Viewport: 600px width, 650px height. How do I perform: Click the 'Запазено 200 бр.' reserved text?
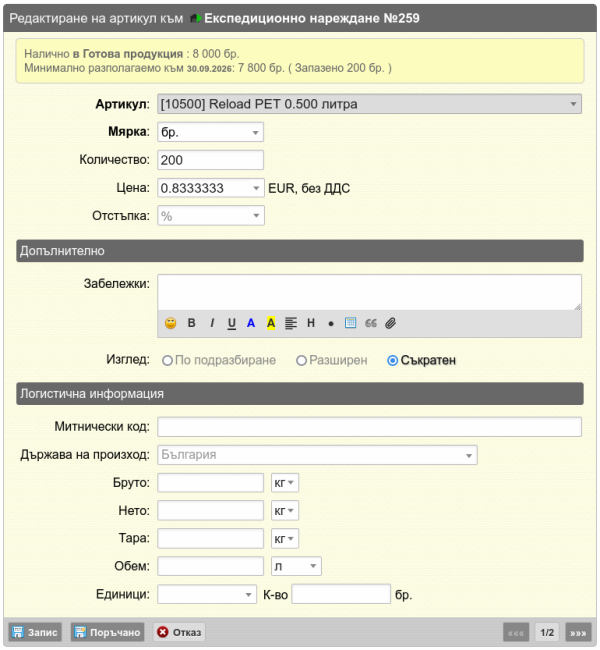340,68
